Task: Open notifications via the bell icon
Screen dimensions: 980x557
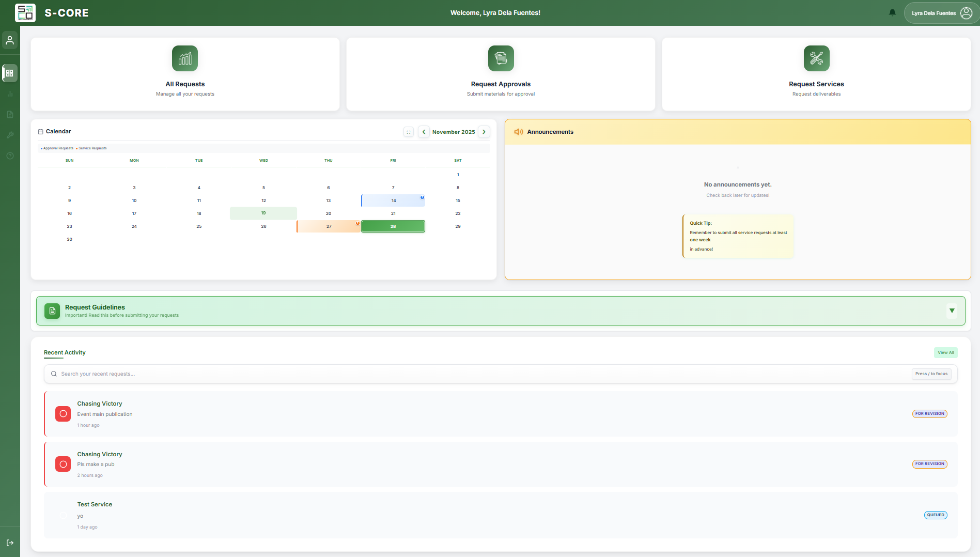Action: click(x=892, y=12)
